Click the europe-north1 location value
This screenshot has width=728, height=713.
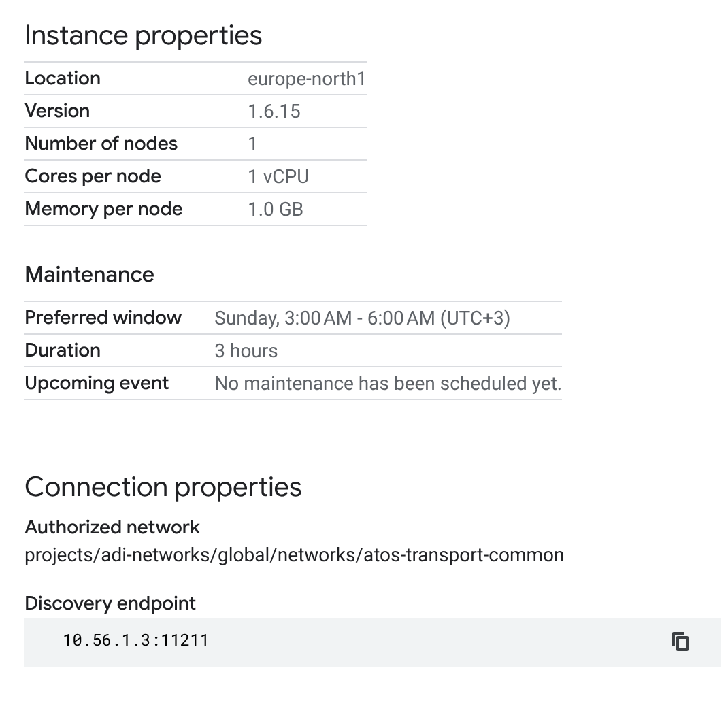point(307,78)
